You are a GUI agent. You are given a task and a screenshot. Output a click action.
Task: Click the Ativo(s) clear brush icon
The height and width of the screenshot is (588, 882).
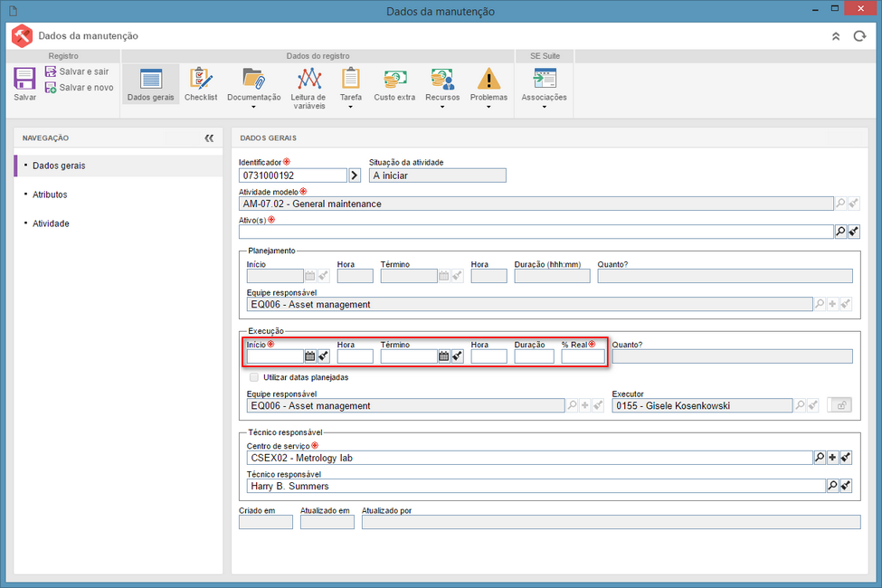point(853,232)
